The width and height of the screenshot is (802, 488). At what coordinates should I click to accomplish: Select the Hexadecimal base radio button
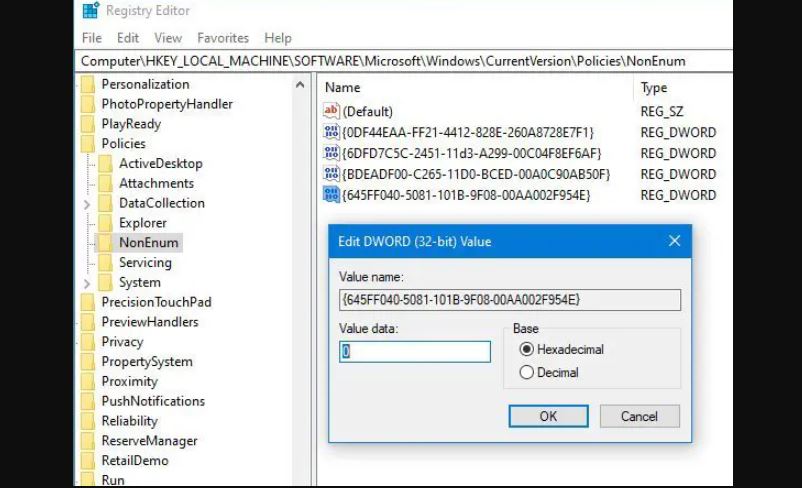point(526,349)
